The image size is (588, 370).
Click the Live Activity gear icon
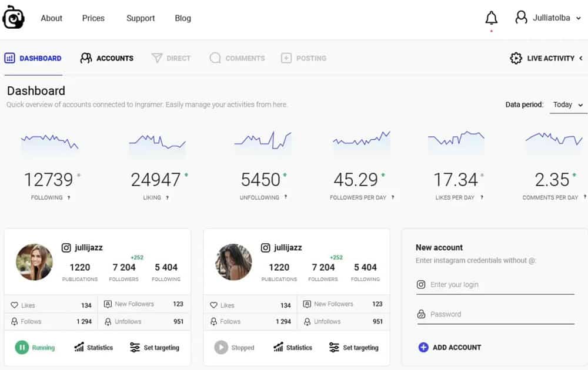(x=516, y=58)
